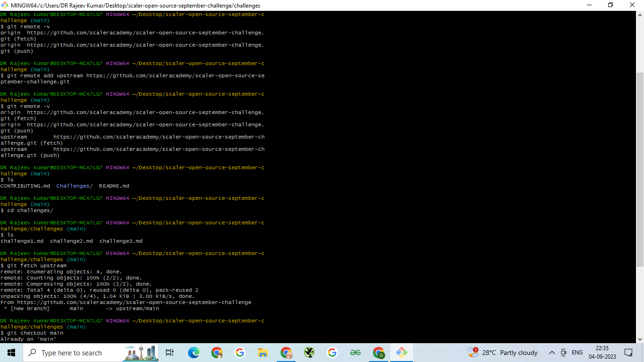Viewport: 644px width, 362px height.
Task: Click the colorful diamond app pinned on taskbar
Action: 401,352
